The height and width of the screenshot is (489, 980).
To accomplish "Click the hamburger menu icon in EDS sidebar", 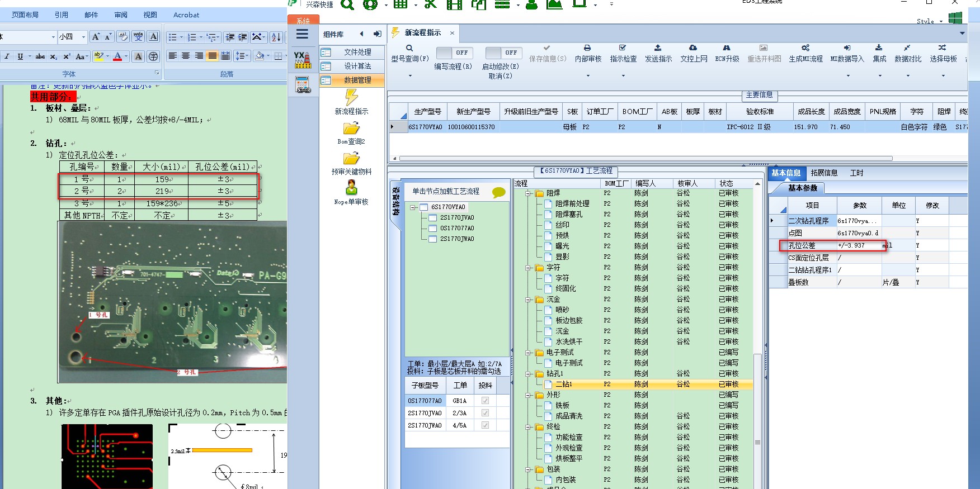I will pos(303,35).
